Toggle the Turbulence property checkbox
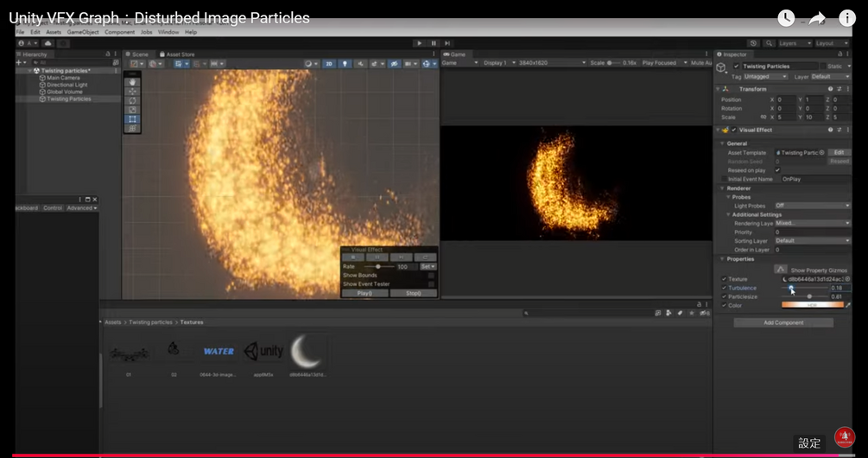Image resolution: width=868 pixels, height=458 pixels. coord(724,288)
